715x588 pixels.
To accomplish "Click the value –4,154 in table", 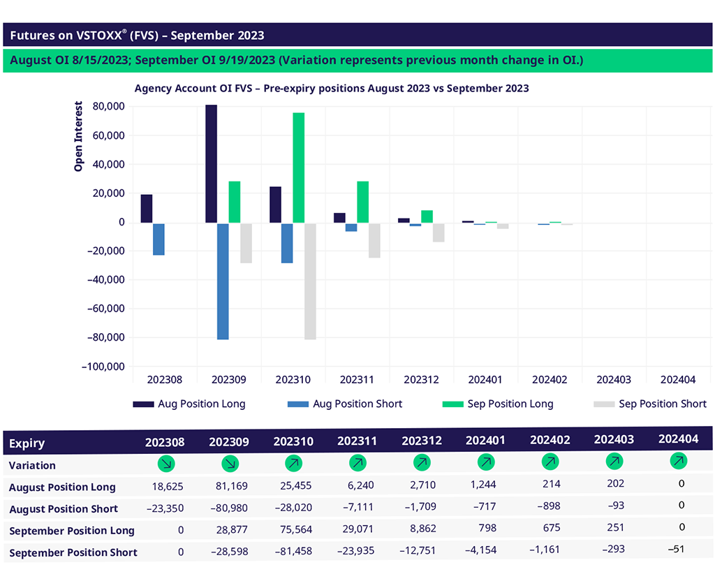I will pyautogui.click(x=480, y=550).
